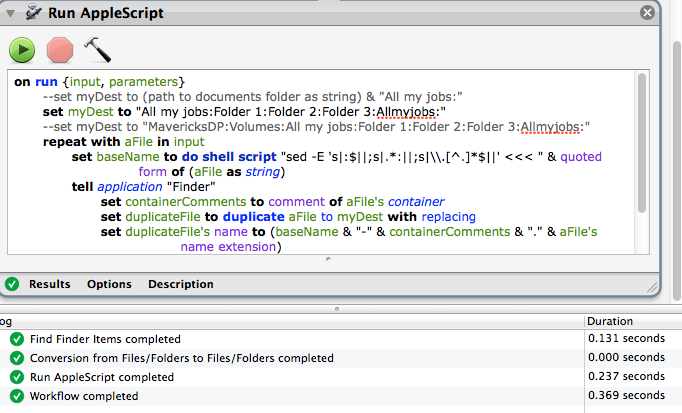Viewport: 682px width, 413px height.
Task: Click the 'set duplicateFile to duplicate' line
Action: pos(288,216)
